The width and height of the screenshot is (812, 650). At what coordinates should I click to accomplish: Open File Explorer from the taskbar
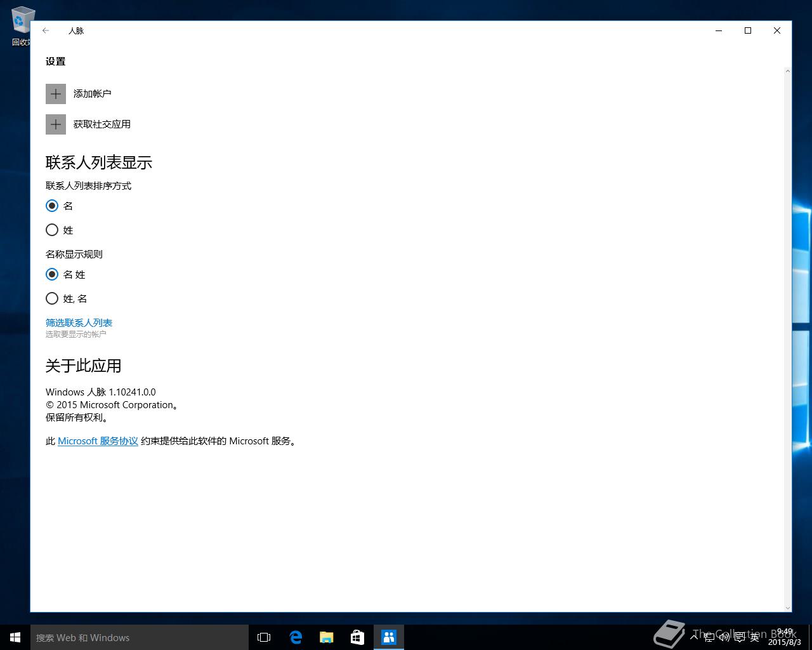[x=327, y=637]
